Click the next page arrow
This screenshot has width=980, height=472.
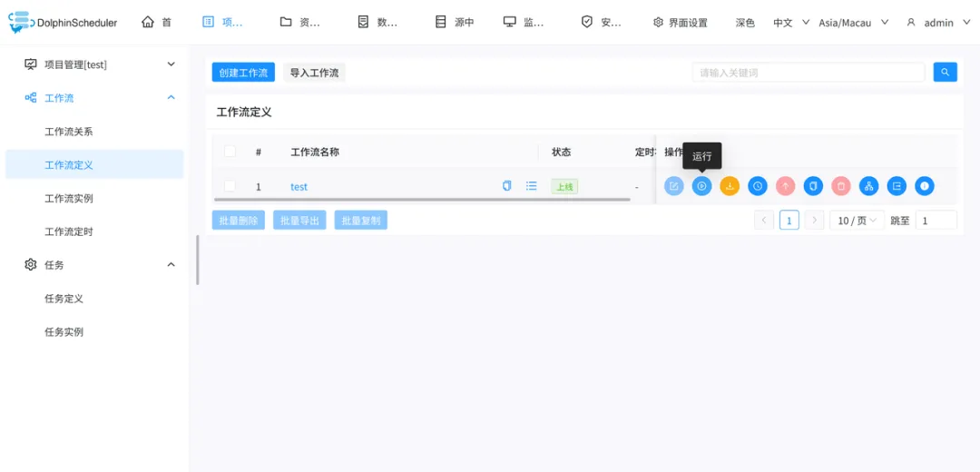tap(814, 220)
